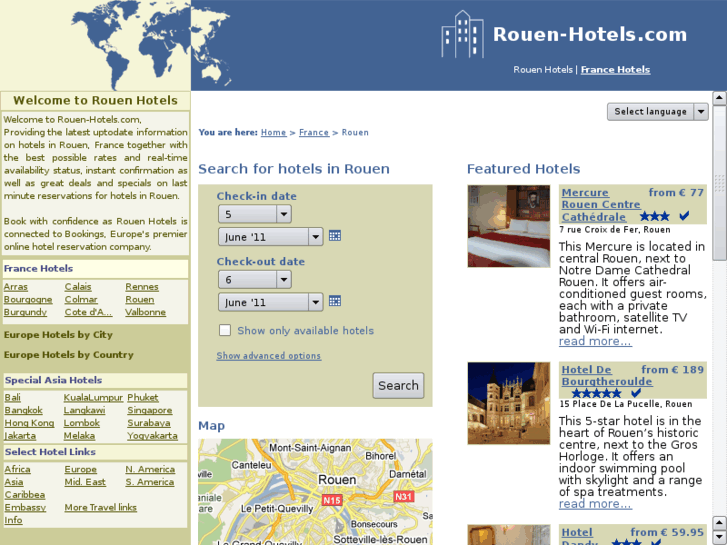The height and width of the screenshot is (545, 727).
Task: Open the Bourgogne hotels link
Action: (28, 300)
